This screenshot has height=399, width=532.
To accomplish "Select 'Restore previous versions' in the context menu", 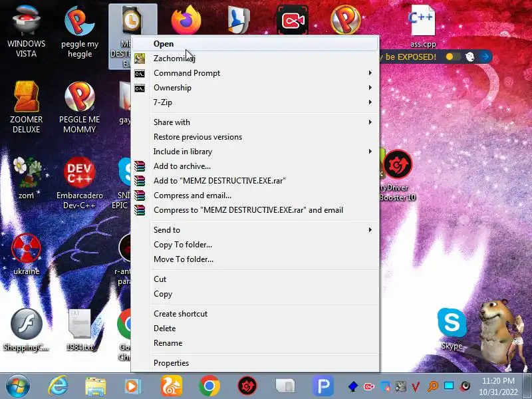I will [x=255, y=137].
